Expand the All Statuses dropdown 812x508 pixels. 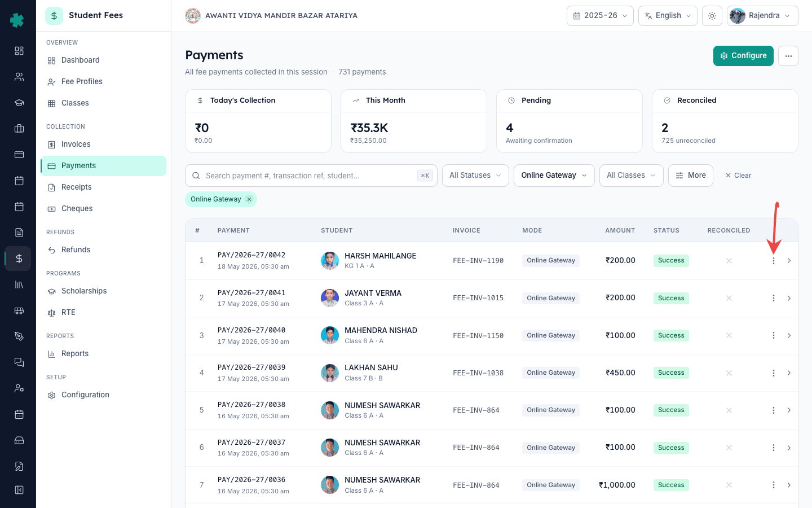click(x=475, y=176)
